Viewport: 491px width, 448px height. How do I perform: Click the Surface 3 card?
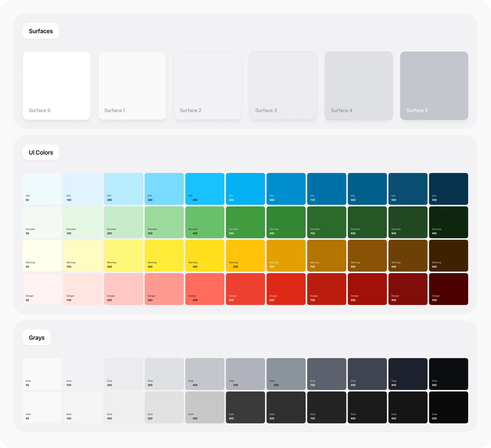pyautogui.click(x=283, y=85)
